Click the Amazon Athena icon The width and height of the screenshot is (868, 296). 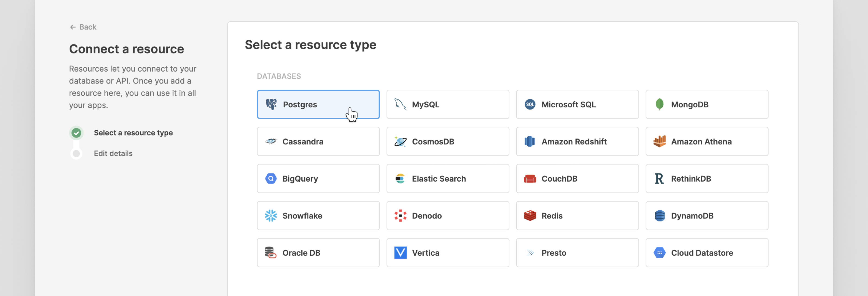point(659,141)
